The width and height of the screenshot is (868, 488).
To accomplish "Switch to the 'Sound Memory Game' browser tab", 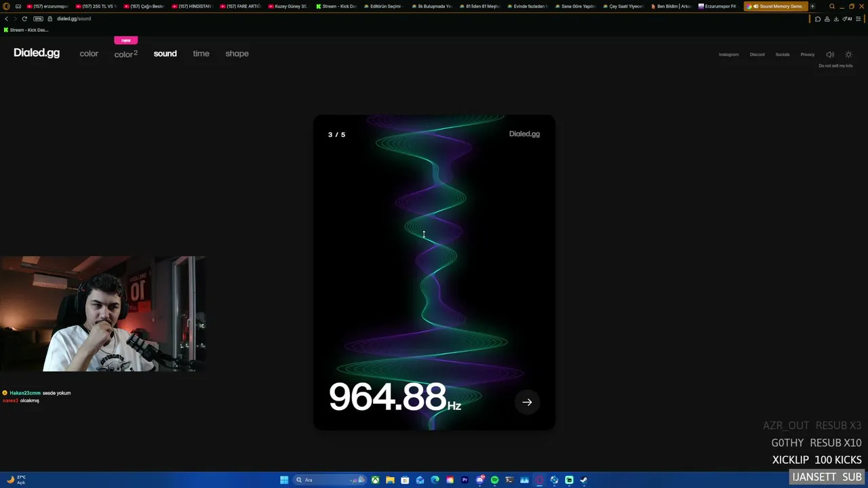I will tap(776, 6).
